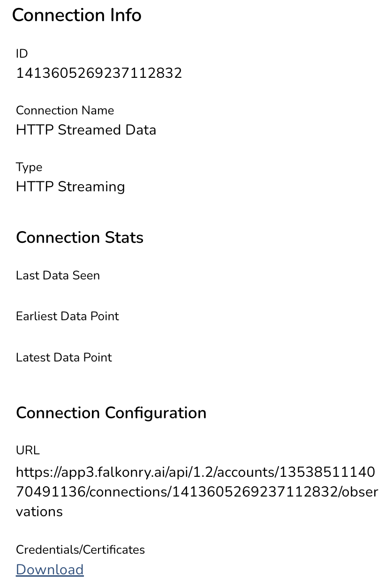Click the 'Type' field label
This screenshot has height=587, width=392.
click(29, 167)
